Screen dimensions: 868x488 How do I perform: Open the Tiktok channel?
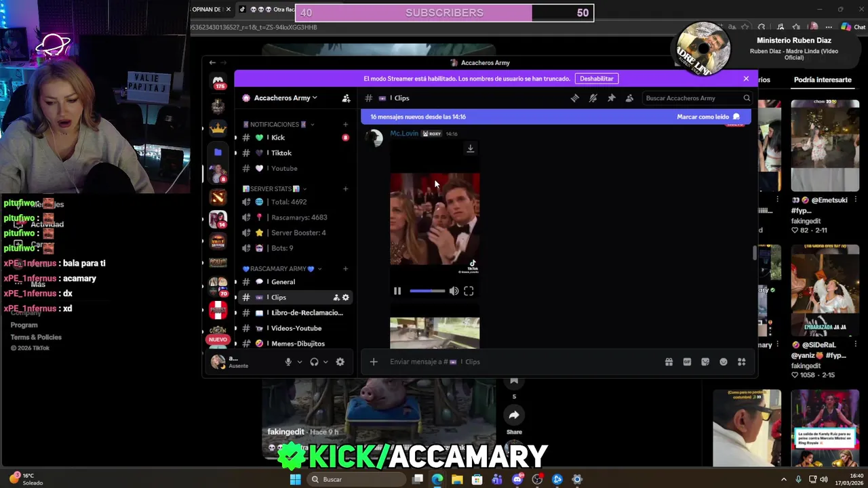pyautogui.click(x=296, y=153)
